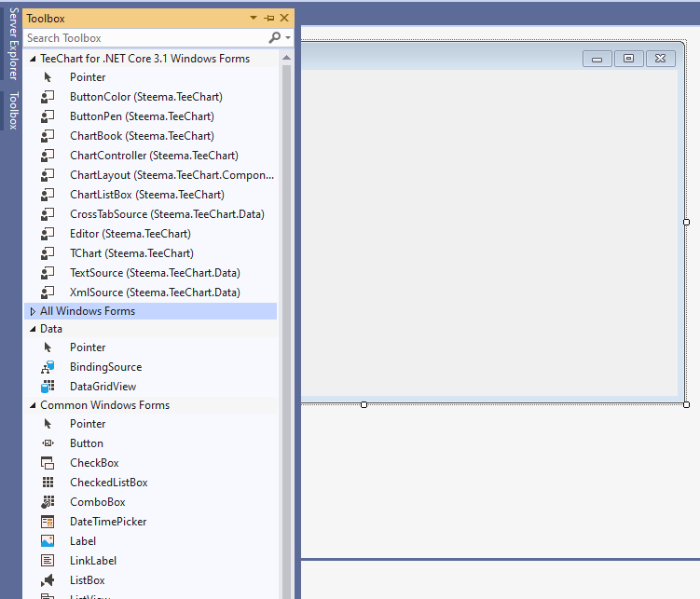Click the designer form's right-edge sizing handle
Image resolution: width=700 pixels, height=599 pixels.
pyautogui.click(x=687, y=222)
